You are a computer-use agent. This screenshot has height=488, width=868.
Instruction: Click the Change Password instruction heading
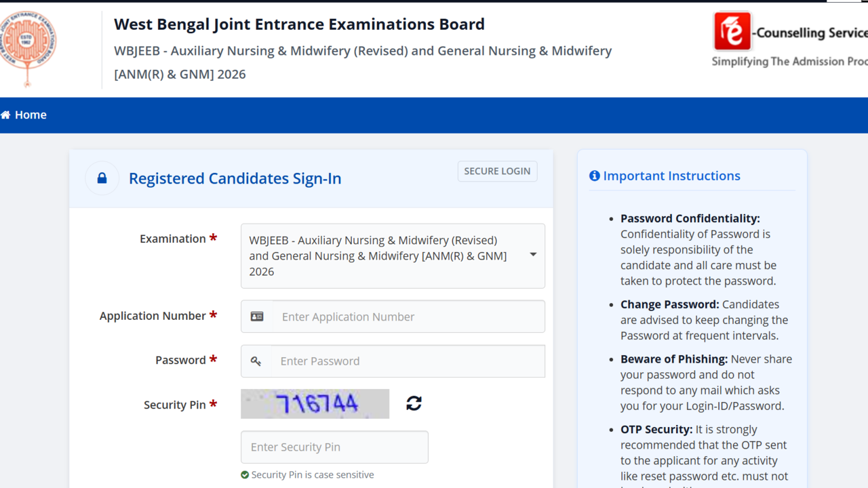click(x=670, y=304)
